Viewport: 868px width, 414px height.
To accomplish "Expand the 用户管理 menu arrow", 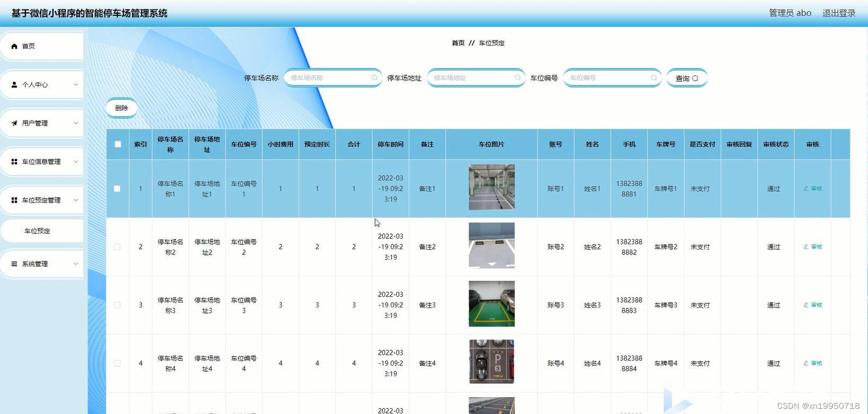I will (x=75, y=123).
